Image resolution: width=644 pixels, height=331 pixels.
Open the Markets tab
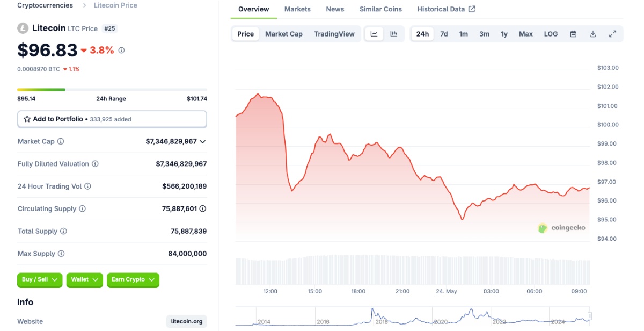point(297,9)
